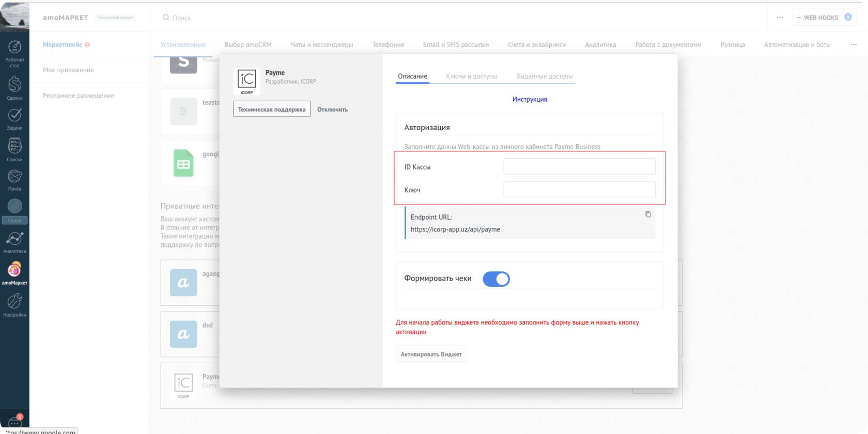The width and height of the screenshot is (868, 434).
Task: Toggle the Формировать чеки switch
Action: [x=496, y=279]
